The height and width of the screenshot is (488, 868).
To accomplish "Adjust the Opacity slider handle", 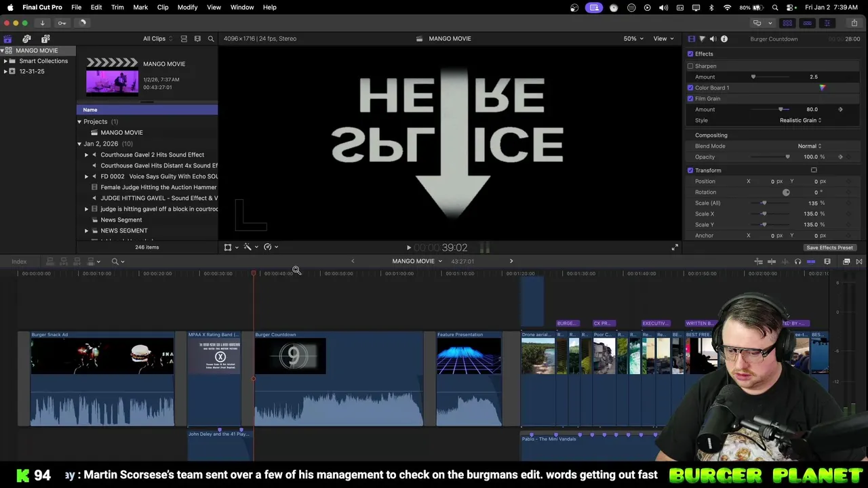I will click(787, 157).
